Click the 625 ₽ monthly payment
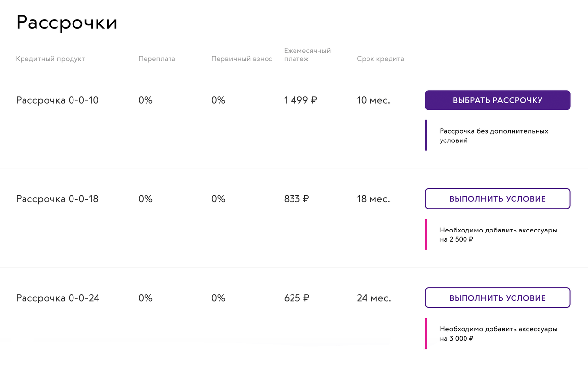 [296, 298]
